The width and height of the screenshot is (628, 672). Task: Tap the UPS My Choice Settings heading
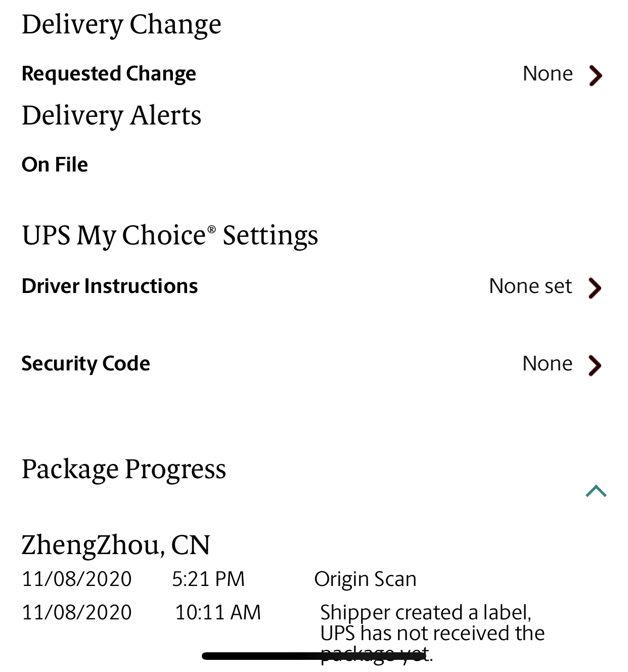[x=170, y=236]
